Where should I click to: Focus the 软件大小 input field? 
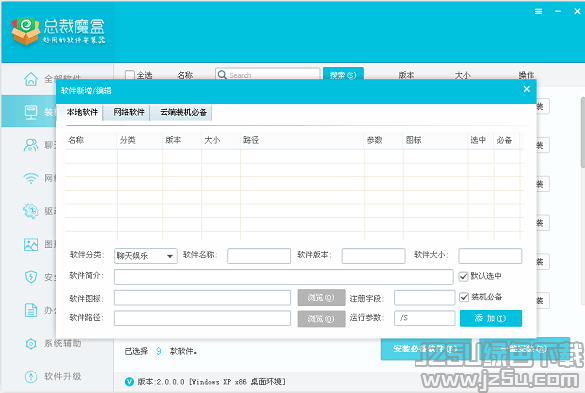490,256
